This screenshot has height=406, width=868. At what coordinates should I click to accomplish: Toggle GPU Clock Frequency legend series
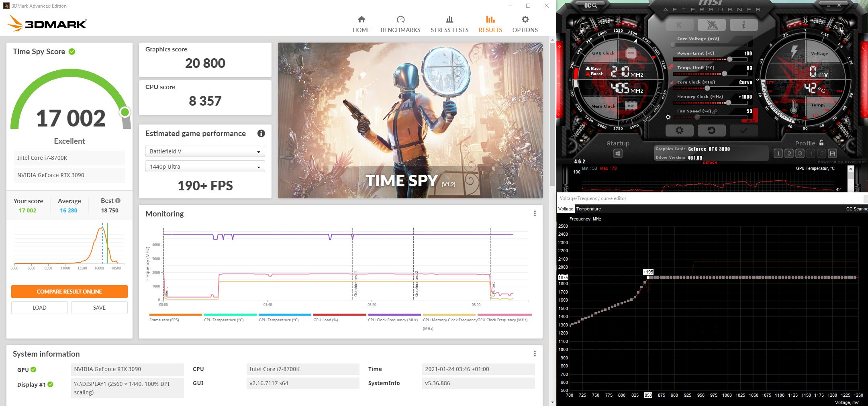coord(504,318)
